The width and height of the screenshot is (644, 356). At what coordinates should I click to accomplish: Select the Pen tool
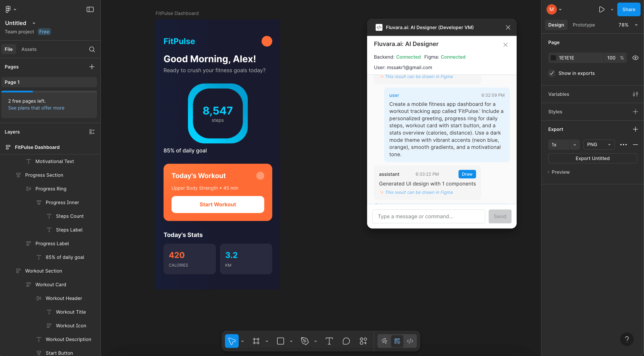305,341
